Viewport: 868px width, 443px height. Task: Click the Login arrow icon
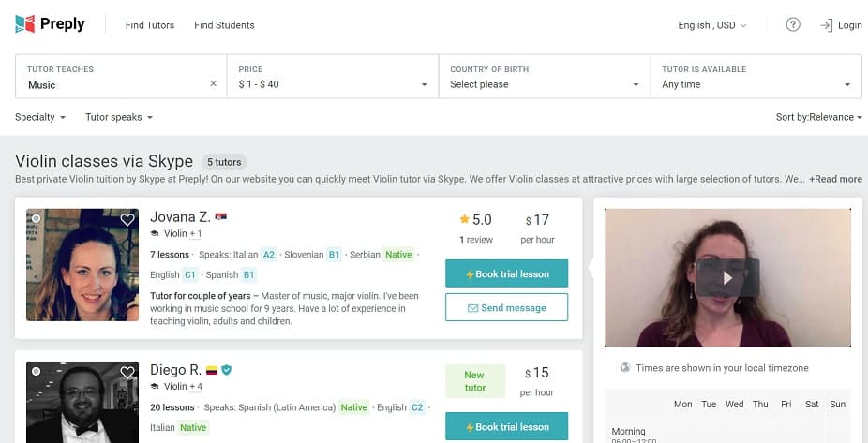click(826, 25)
